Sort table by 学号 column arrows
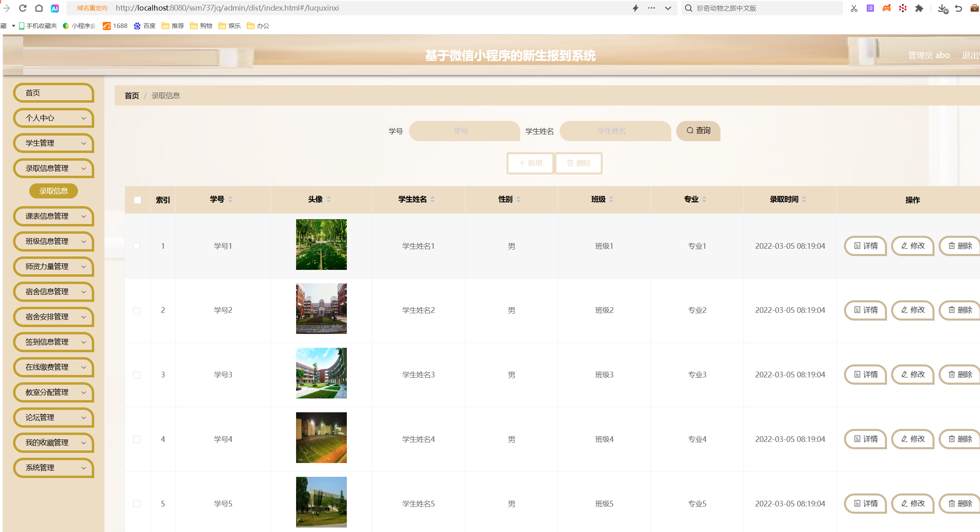 pos(230,199)
